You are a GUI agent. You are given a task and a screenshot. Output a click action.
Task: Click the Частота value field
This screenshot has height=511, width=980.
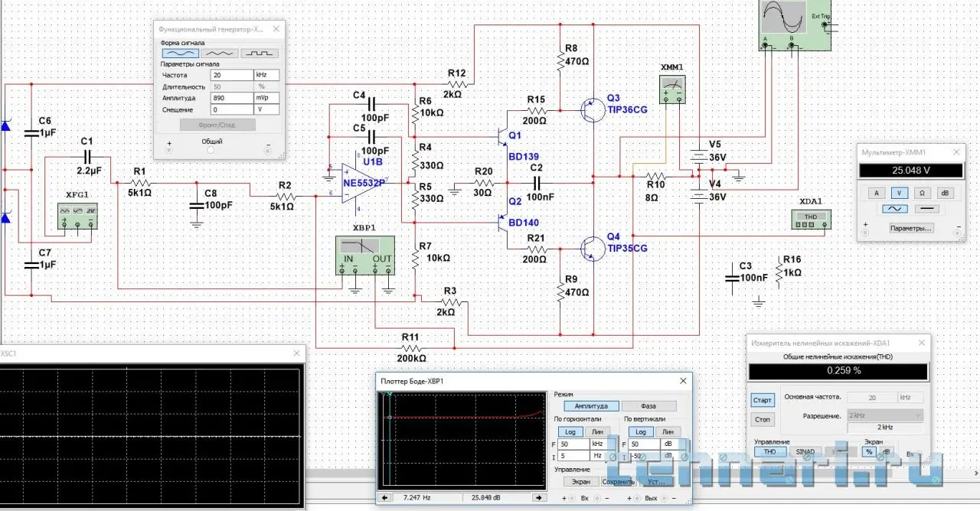(x=232, y=76)
